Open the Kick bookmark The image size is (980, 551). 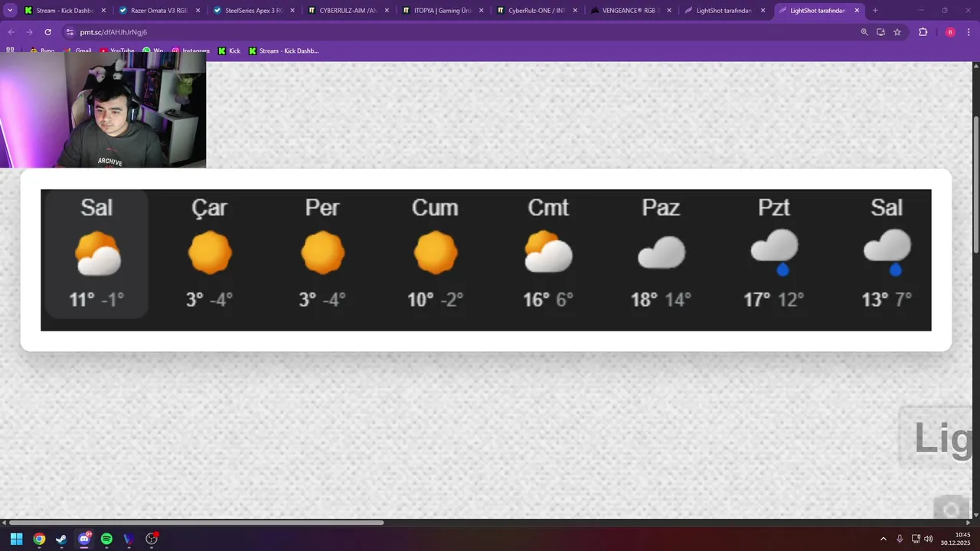pyautogui.click(x=229, y=51)
